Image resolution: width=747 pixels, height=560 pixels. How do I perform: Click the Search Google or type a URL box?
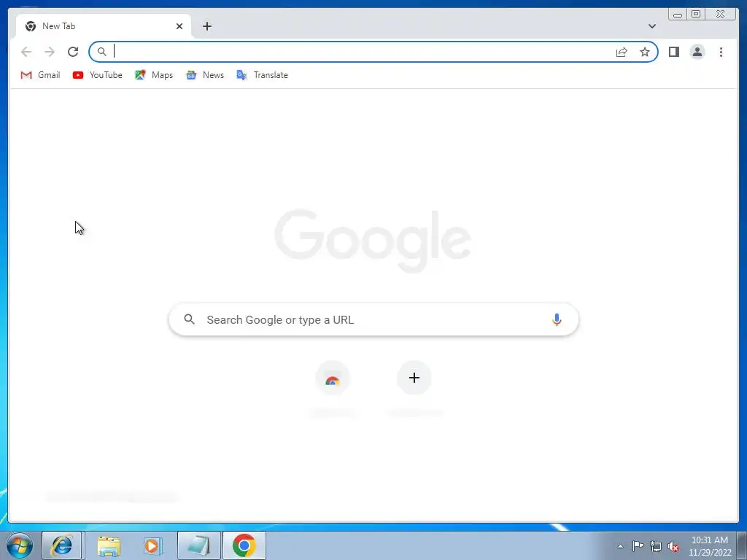click(x=374, y=319)
